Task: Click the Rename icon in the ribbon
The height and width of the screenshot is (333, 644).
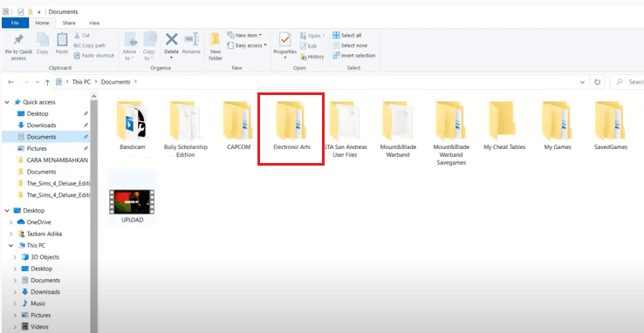Action: pyautogui.click(x=191, y=39)
